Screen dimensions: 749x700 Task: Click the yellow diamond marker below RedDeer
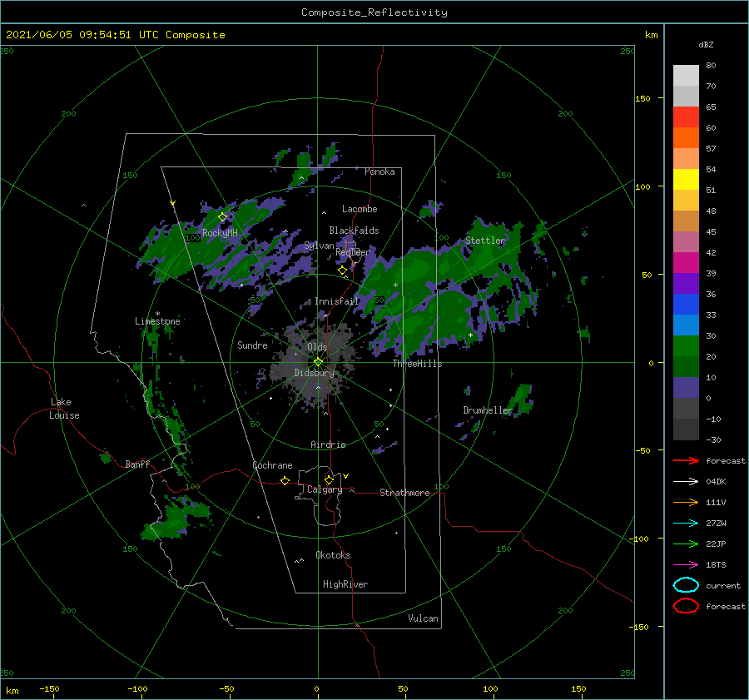pos(342,271)
